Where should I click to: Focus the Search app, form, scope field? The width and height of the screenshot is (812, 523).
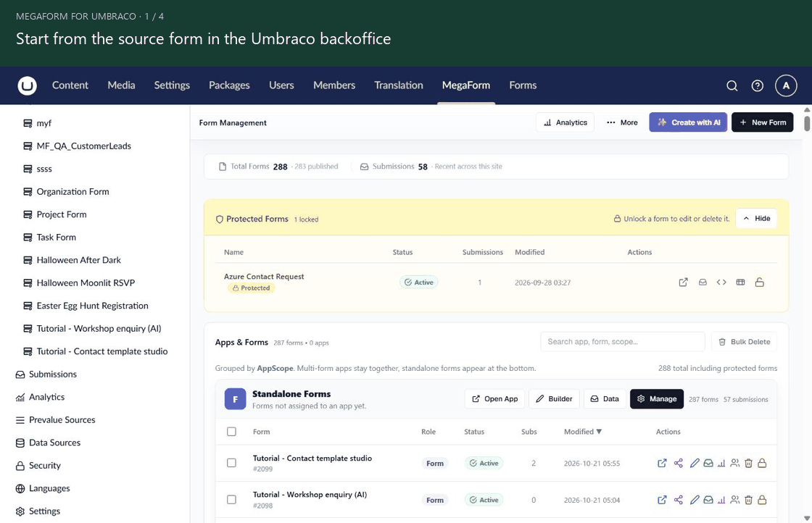click(623, 342)
